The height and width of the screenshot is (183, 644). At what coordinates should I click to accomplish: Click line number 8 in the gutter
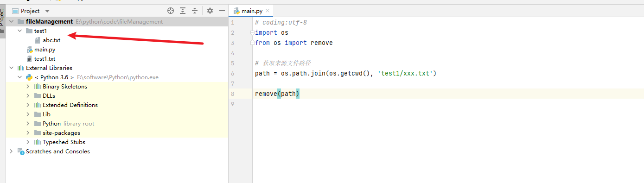point(233,94)
